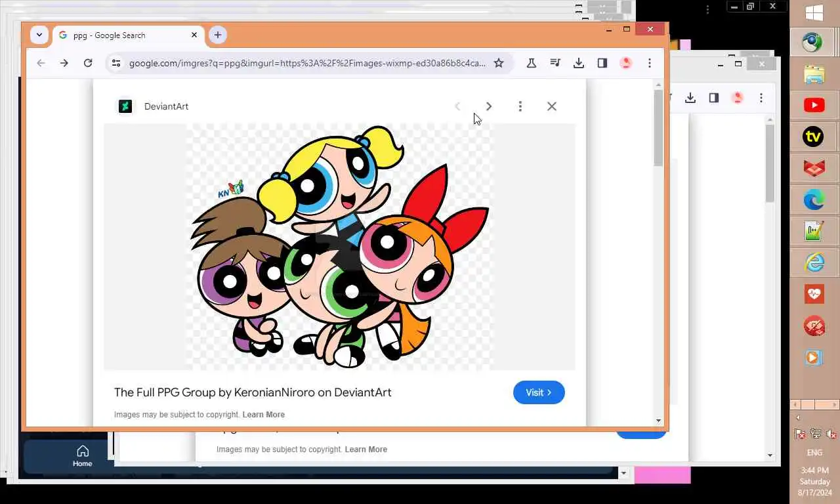Viewport: 840px width, 504px height.
Task: Click scroll up arrow in front window
Action: (658, 84)
